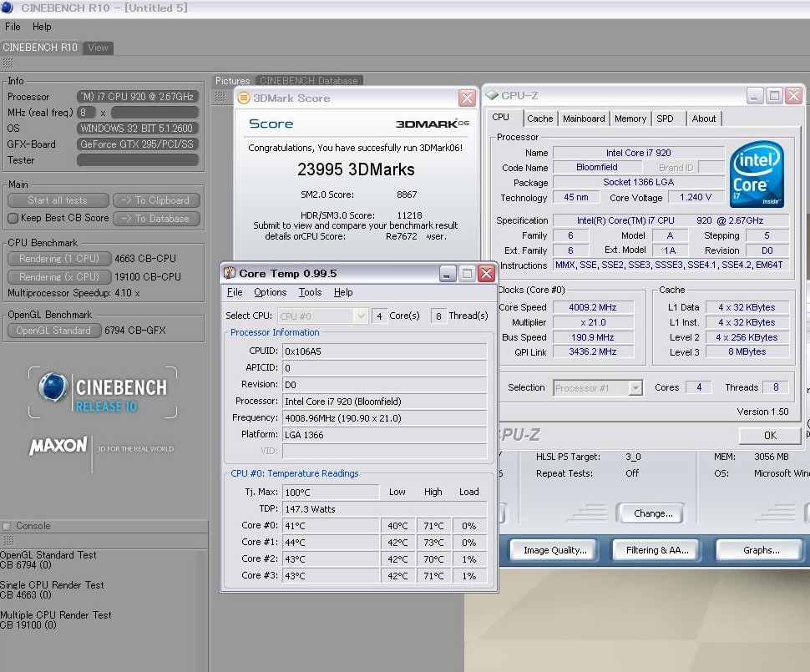Switch to the Mainboard tab in CPU-Z
Screen dimensions: 810x672
(583, 119)
